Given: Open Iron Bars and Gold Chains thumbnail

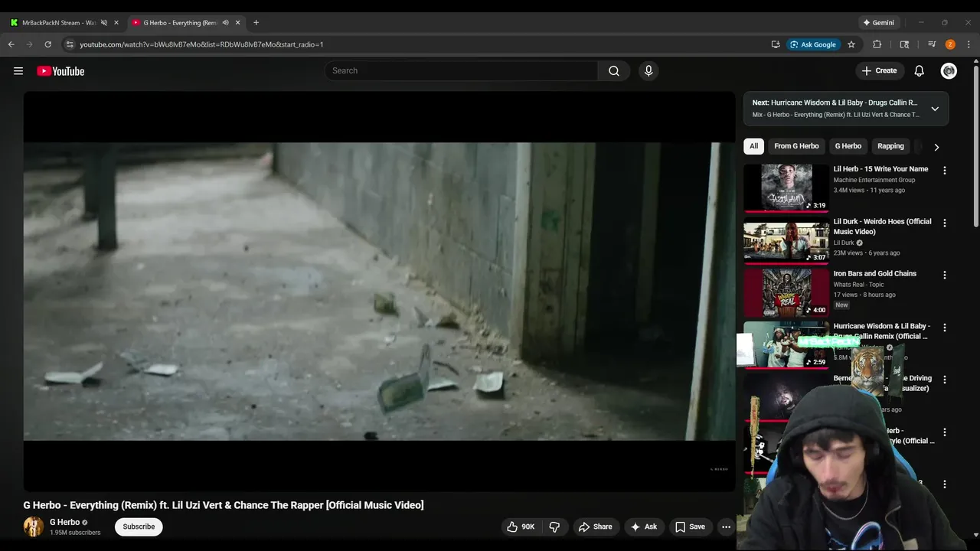Looking at the screenshot, I should 786,292.
